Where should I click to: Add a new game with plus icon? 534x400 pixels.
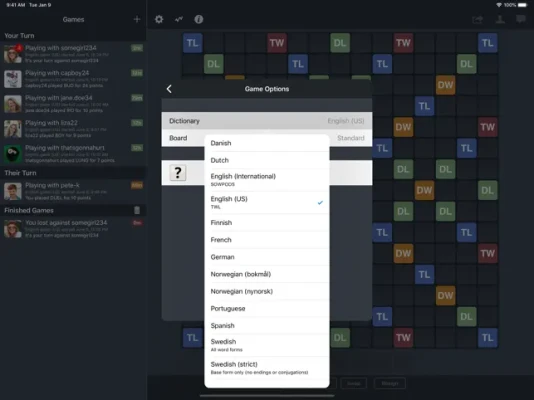coord(137,19)
